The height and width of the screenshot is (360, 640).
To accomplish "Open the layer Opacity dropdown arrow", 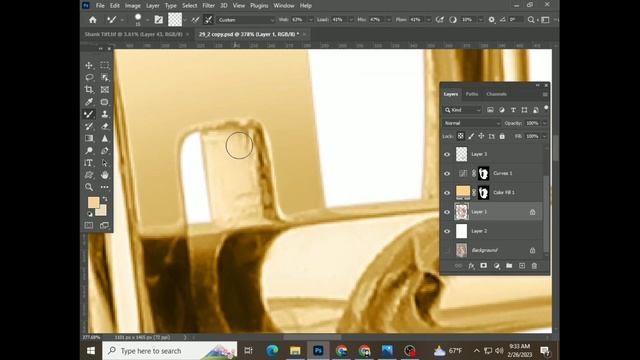I will click(544, 123).
